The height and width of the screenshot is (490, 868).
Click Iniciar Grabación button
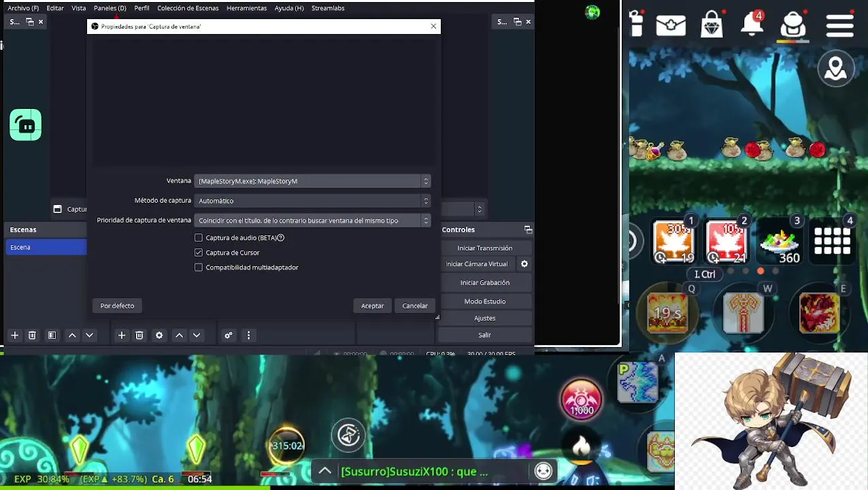pyautogui.click(x=485, y=282)
